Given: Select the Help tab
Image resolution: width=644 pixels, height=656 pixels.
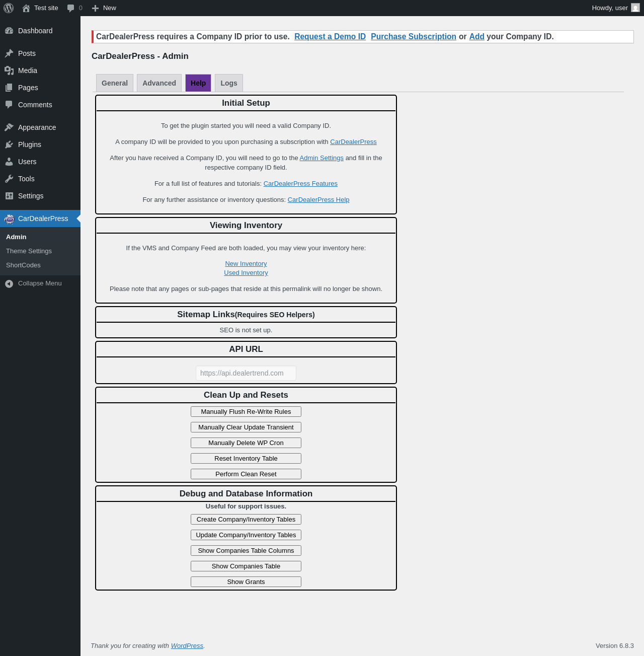Looking at the screenshot, I should (x=198, y=83).
